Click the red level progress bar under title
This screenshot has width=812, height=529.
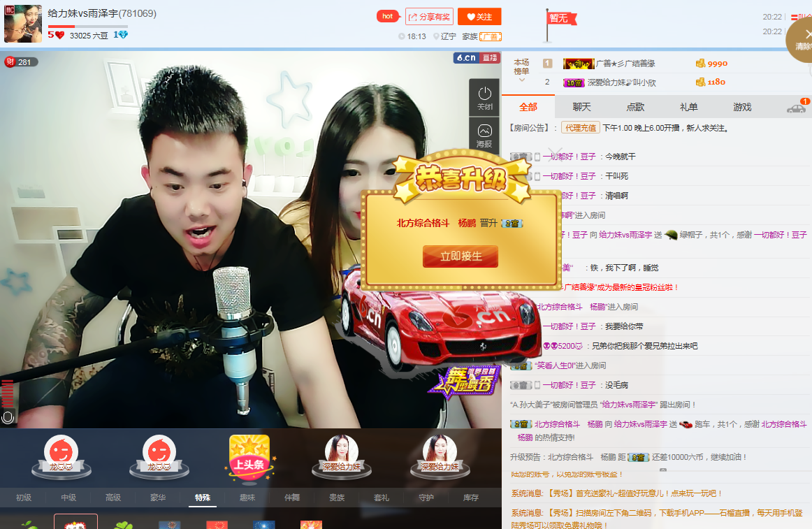87,26
